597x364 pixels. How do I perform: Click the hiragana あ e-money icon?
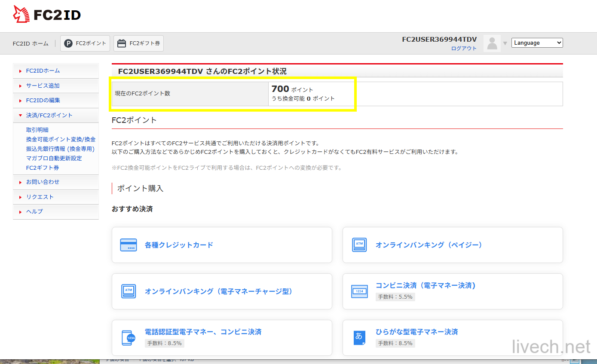[x=359, y=337]
